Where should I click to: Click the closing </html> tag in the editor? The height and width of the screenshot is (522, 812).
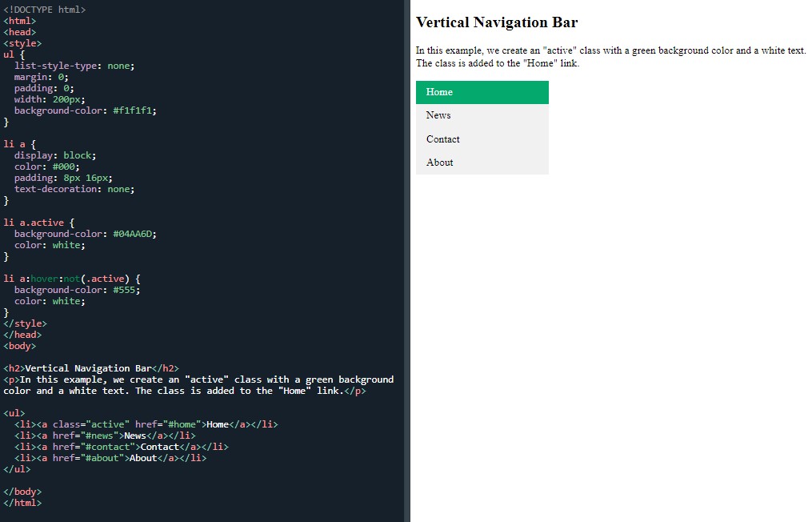[x=22, y=503]
